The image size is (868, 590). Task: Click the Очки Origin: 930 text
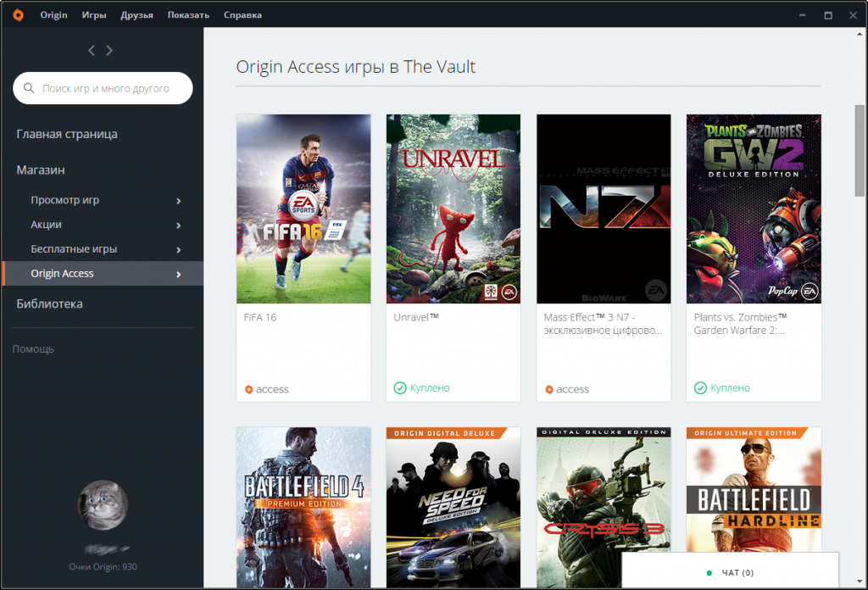click(103, 567)
